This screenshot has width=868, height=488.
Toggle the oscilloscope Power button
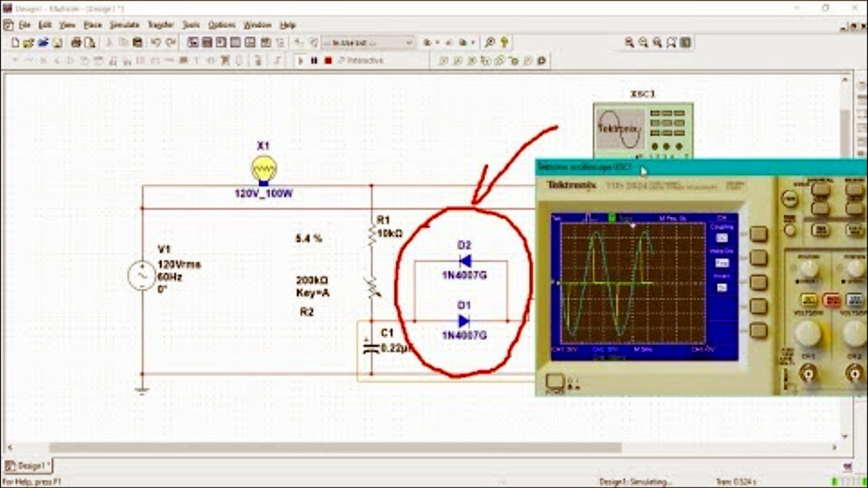[x=555, y=383]
